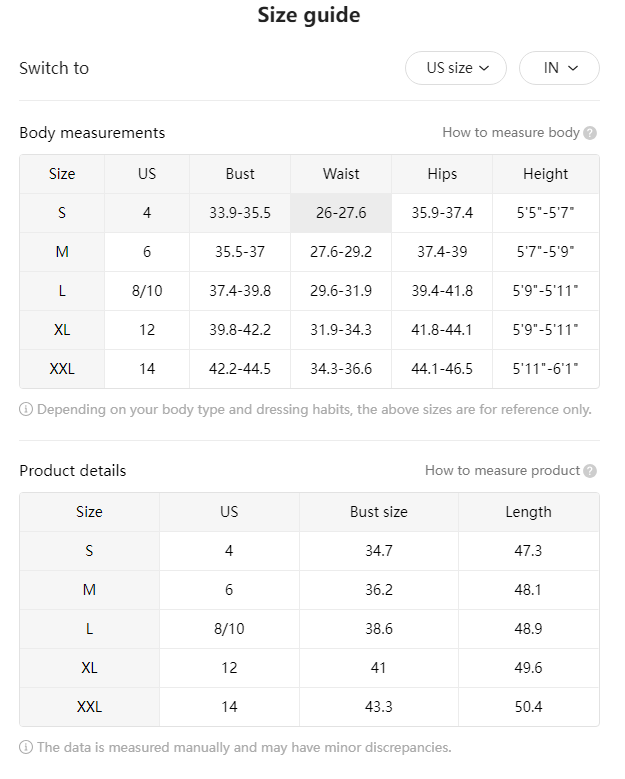Screen dimensions: 625x779
Task: Select the 8/10 US size cell in product details
Action: point(229,629)
